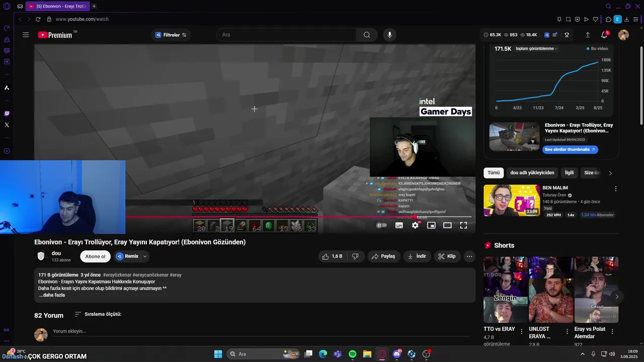Open Opera GX extensions cube icon

click(x=608, y=19)
